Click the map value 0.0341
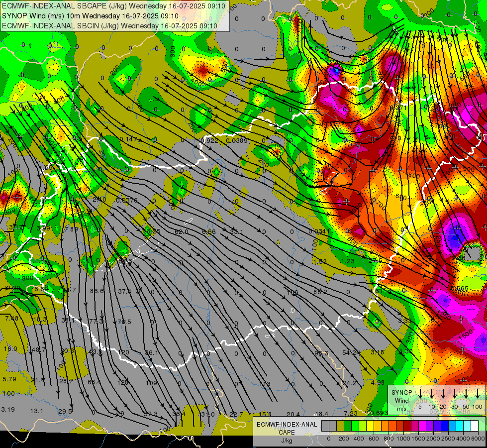Image resolution: width=487 pixels, height=448 pixels. (319, 231)
